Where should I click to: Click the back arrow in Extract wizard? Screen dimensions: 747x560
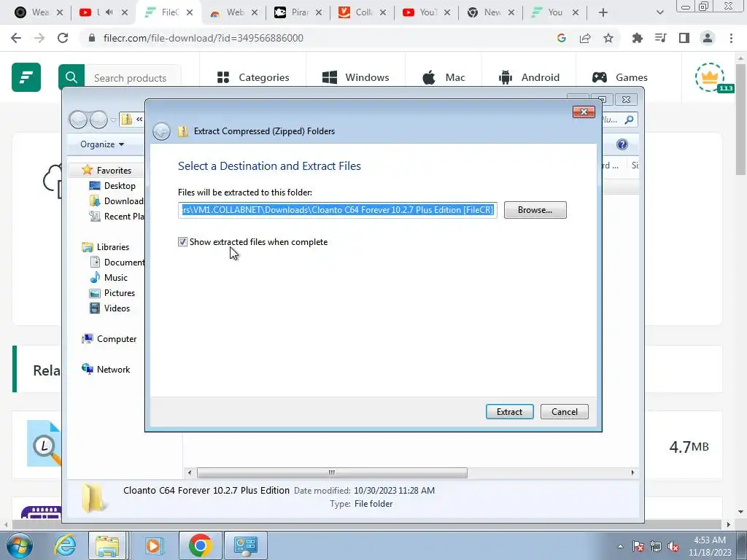pyautogui.click(x=161, y=131)
